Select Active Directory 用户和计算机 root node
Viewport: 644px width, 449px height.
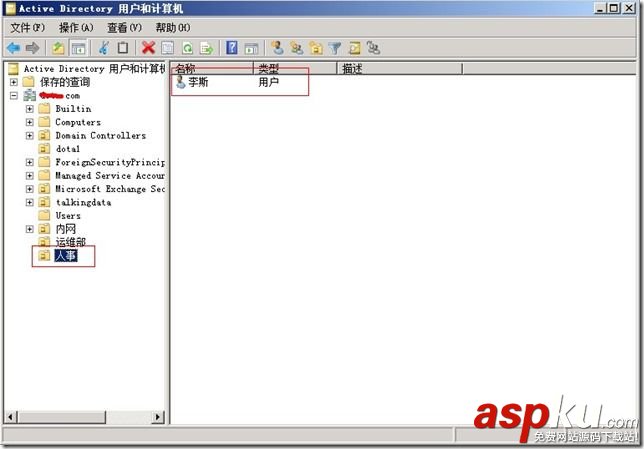(94, 69)
